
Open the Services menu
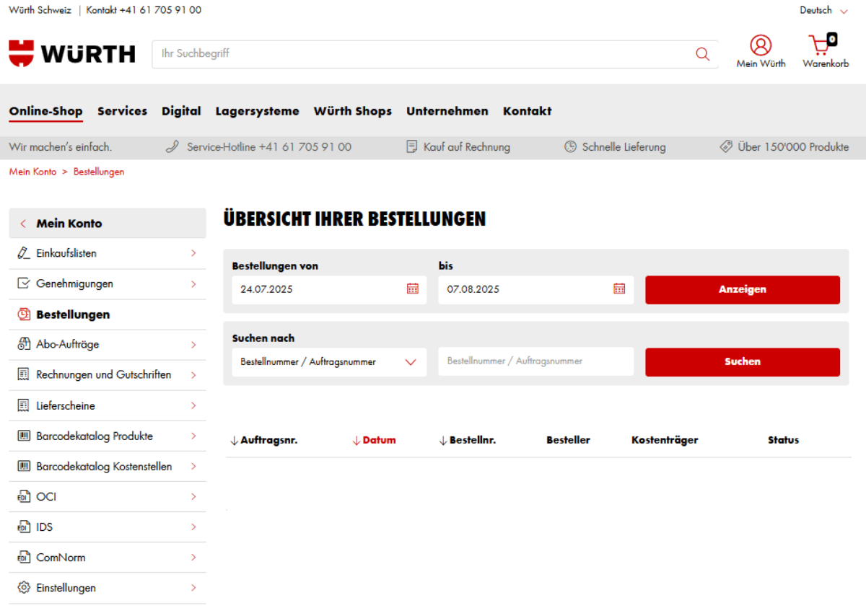coord(122,111)
